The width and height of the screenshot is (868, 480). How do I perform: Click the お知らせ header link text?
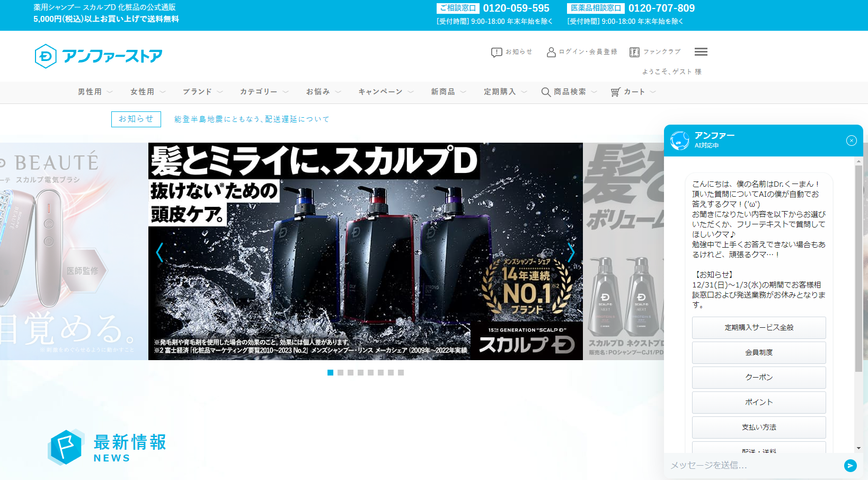click(x=519, y=52)
